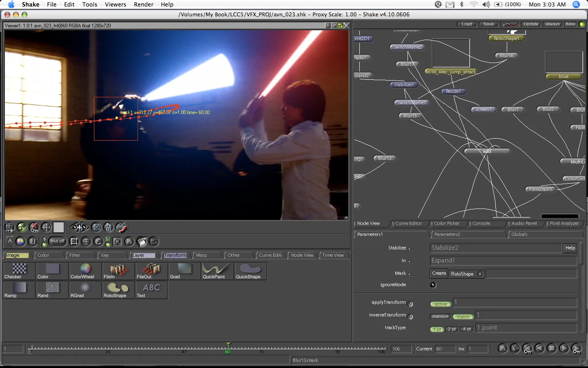Click frame 60 marker on the timeline
The width and height of the screenshot is (588, 368).
pyautogui.click(x=228, y=349)
